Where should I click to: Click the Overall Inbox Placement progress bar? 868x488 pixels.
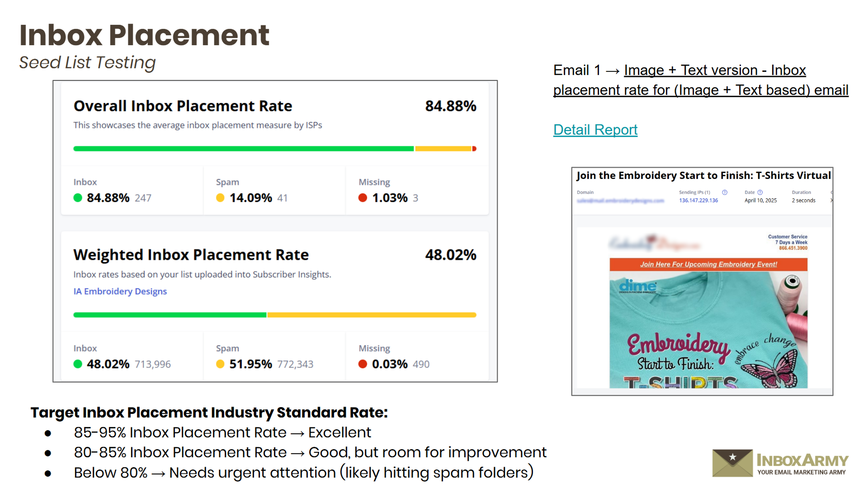[x=274, y=149]
